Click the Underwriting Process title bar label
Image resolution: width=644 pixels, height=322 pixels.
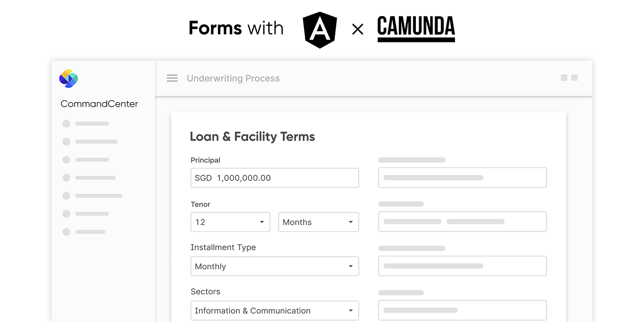pyautogui.click(x=233, y=78)
